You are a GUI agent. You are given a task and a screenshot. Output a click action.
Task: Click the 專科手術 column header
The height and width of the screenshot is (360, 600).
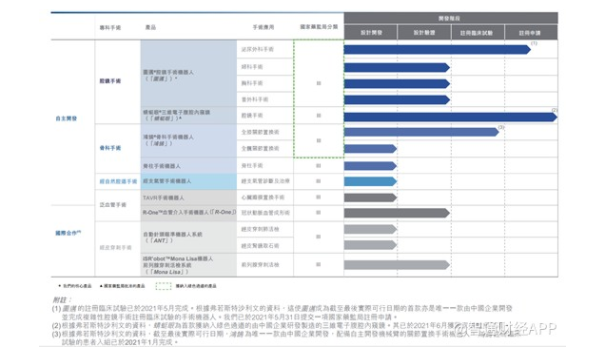coord(110,28)
